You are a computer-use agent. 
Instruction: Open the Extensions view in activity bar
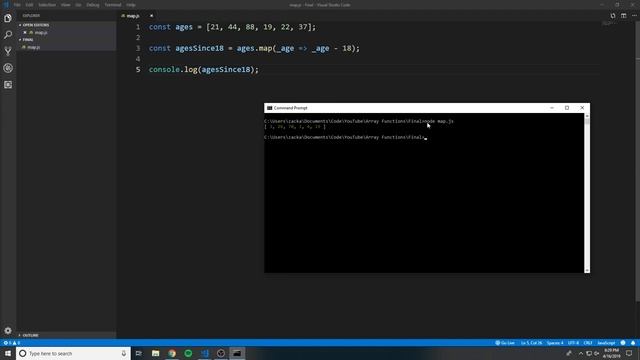point(8,84)
